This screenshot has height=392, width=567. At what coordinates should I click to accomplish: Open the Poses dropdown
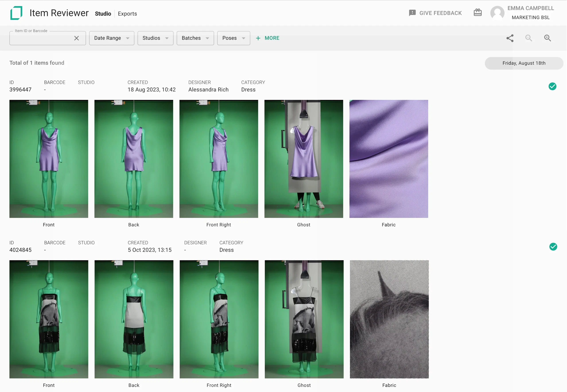(x=233, y=38)
